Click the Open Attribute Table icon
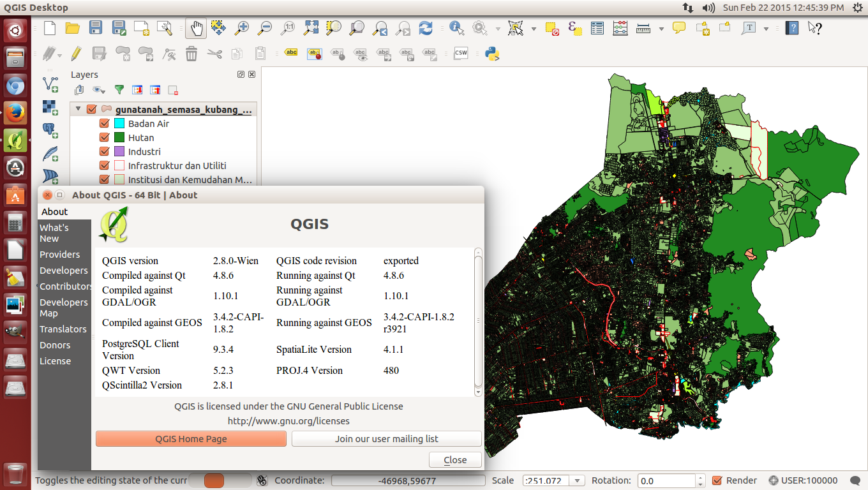 pyautogui.click(x=597, y=28)
